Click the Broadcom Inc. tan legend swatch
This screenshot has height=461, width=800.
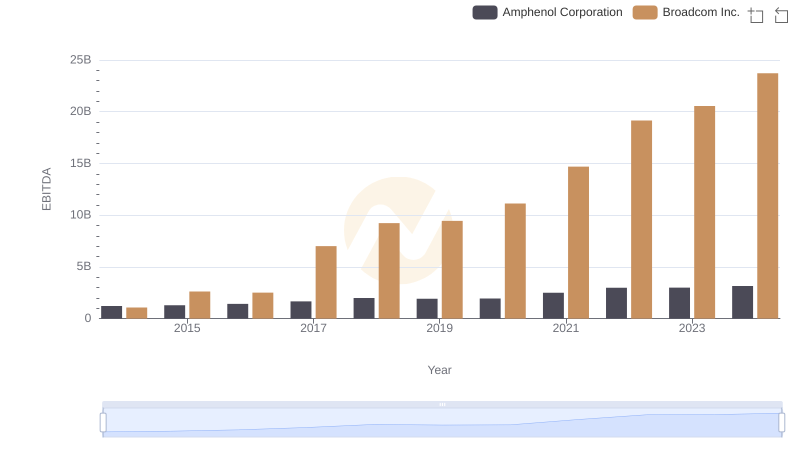pos(645,12)
